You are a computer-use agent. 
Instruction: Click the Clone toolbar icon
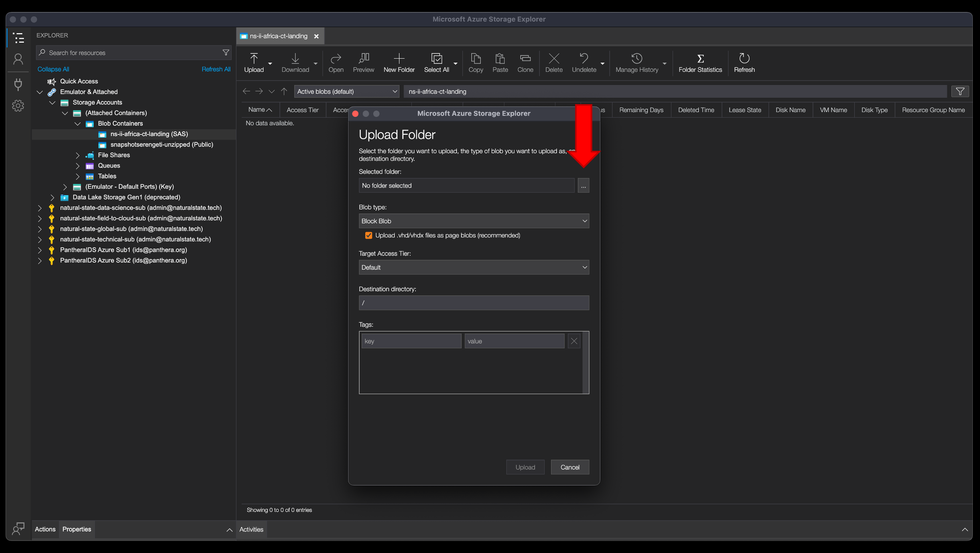pos(525,63)
